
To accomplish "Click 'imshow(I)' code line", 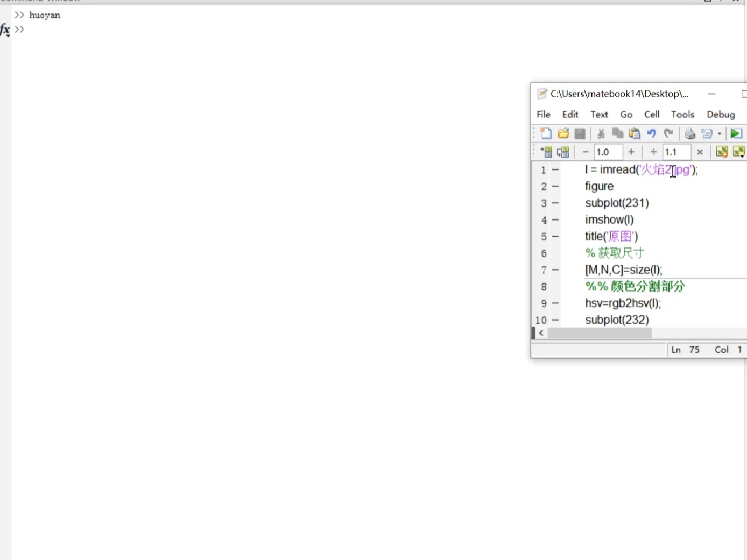I will 609,220.
